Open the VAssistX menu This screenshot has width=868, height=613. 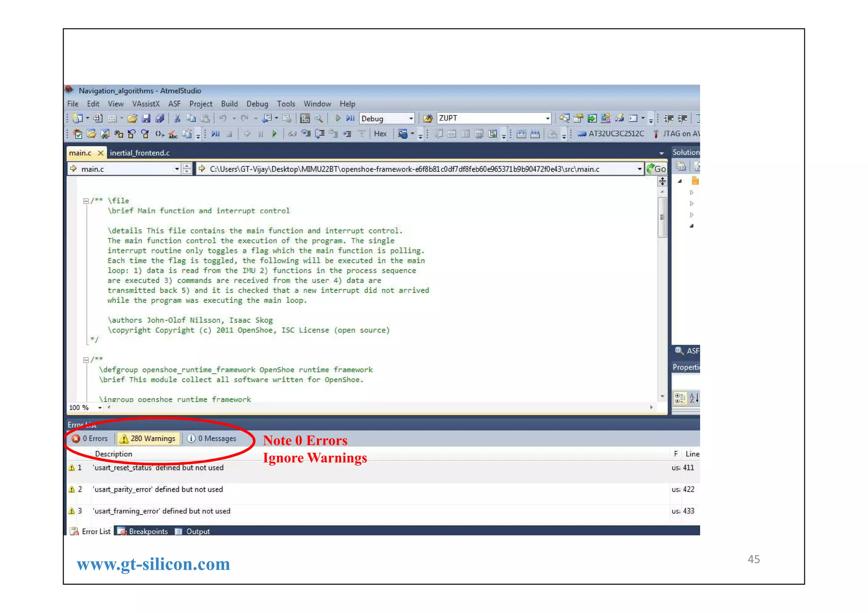point(146,104)
